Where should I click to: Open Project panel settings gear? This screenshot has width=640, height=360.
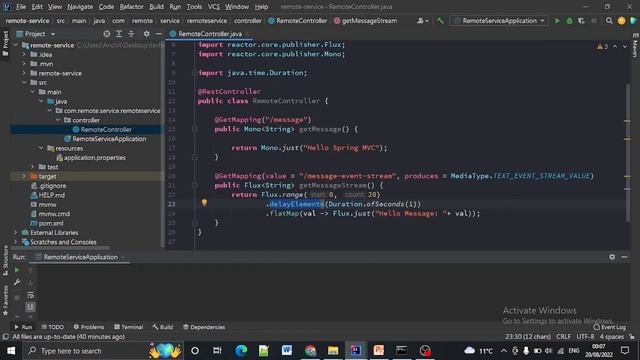pyautogui.click(x=146, y=34)
